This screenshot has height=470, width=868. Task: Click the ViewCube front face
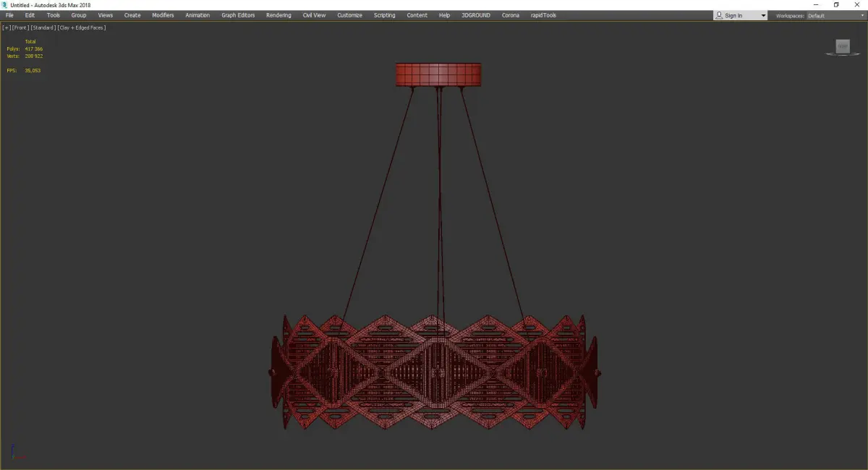[x=843, y=46]
